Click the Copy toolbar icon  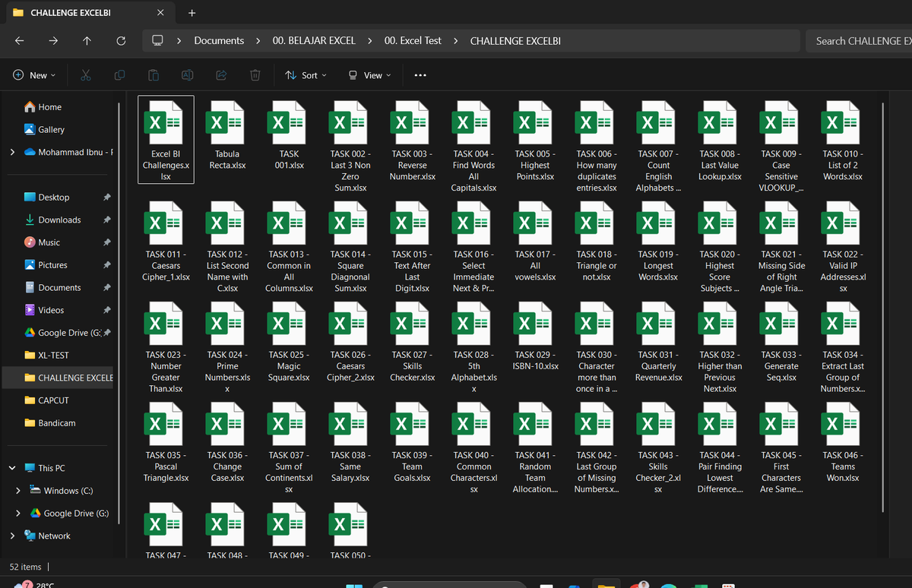pos(119,75)
